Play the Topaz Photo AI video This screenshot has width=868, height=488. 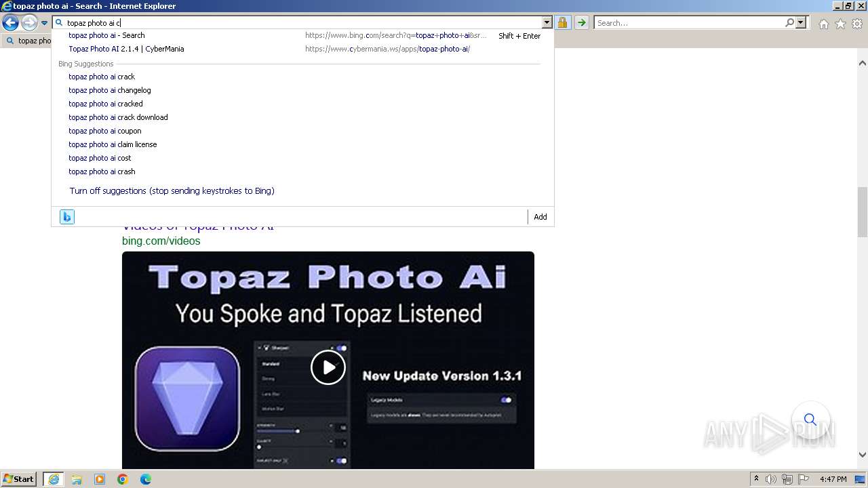coord(328,367)
